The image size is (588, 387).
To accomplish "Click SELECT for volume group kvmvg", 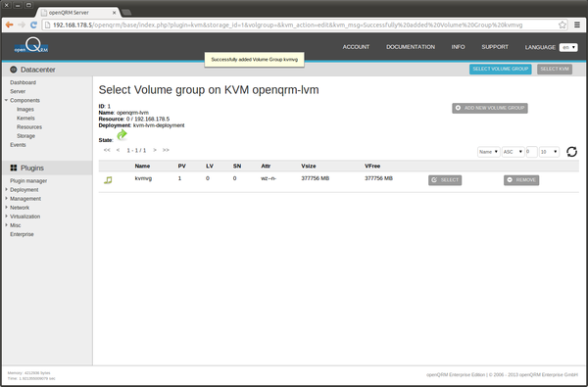I will click(445, 180).
